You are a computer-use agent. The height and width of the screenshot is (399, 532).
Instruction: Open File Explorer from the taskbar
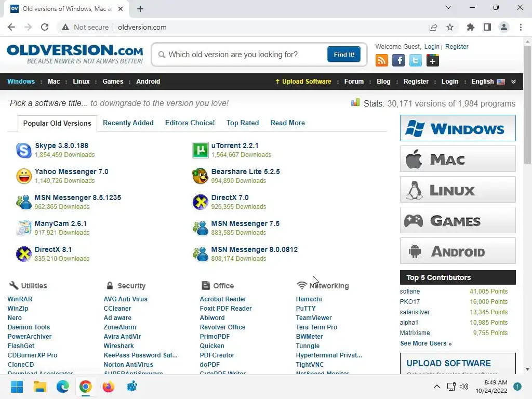pyautogui.click(x=39, y=387)
